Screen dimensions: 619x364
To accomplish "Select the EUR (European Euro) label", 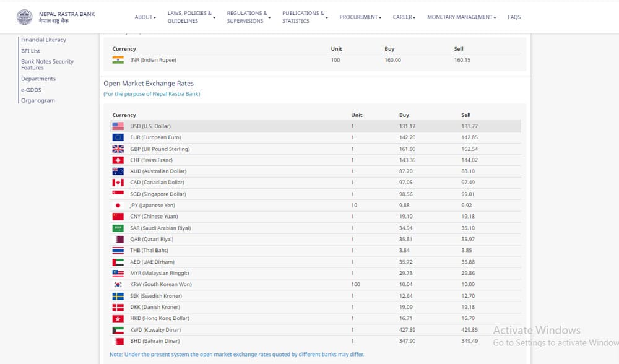I will click(x=155, y=137).
